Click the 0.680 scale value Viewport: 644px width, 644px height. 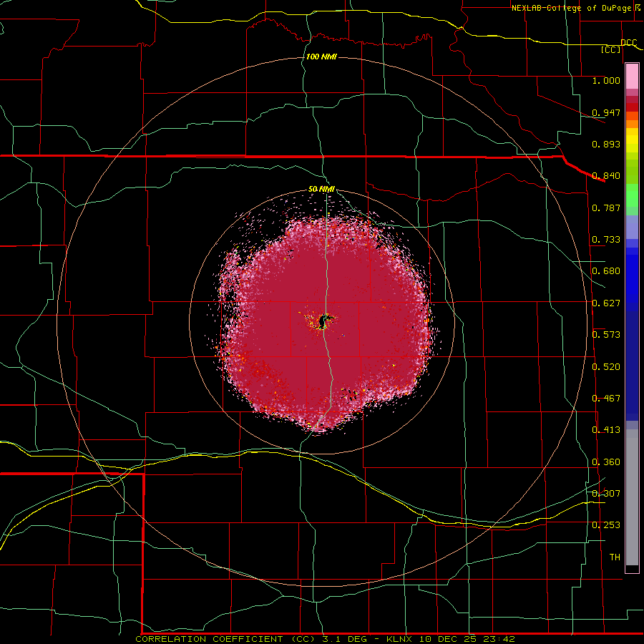(606, 271)
